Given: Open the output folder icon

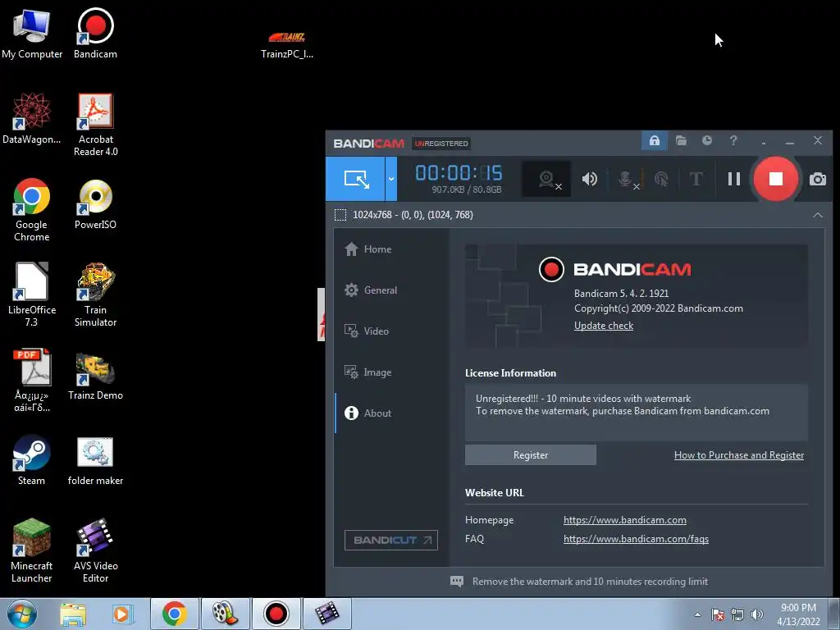Looking at the screenshot, I should click(681, 141).
